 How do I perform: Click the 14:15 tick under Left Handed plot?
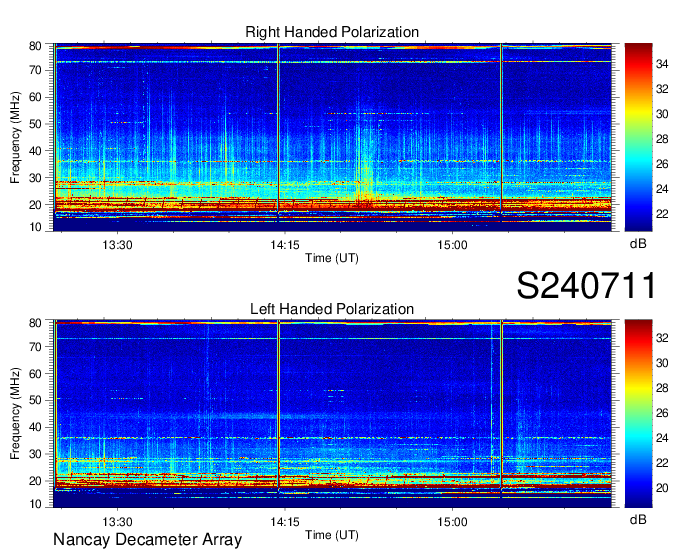click(x=284, y=522)
